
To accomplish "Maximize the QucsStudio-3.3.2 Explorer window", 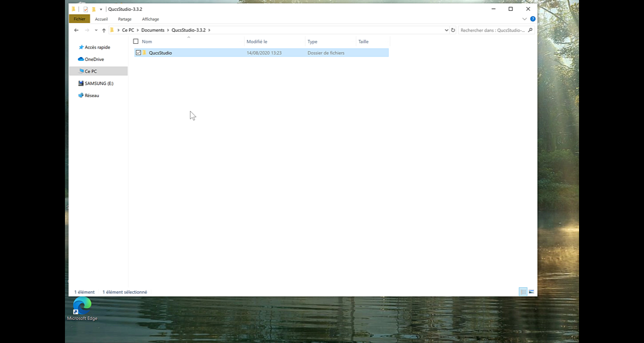I will (511, 9).
